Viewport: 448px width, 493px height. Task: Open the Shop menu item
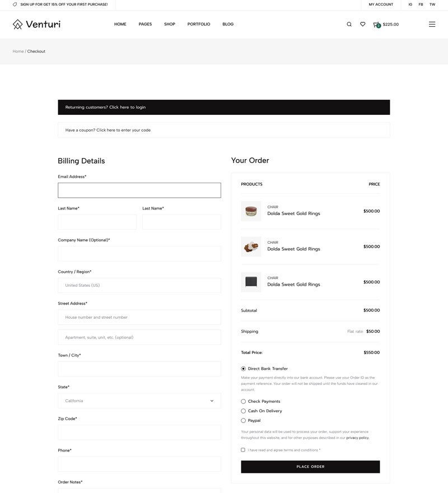coord(170,24)
